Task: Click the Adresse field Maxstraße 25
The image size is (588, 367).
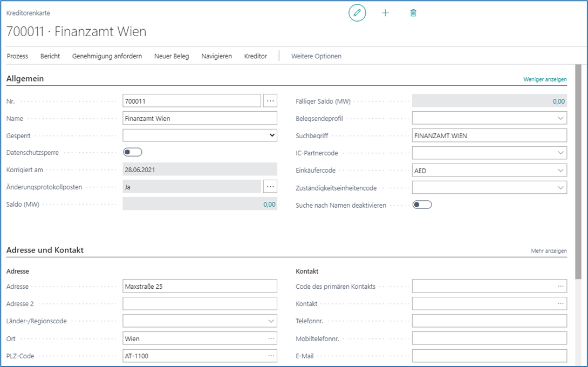Action: coord(200,286)
